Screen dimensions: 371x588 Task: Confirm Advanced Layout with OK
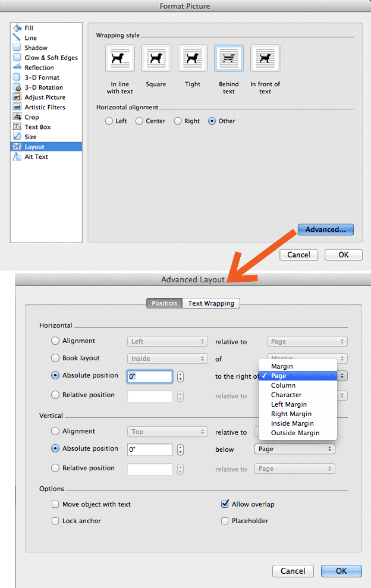pyautogui.click(x=341, y=571)
